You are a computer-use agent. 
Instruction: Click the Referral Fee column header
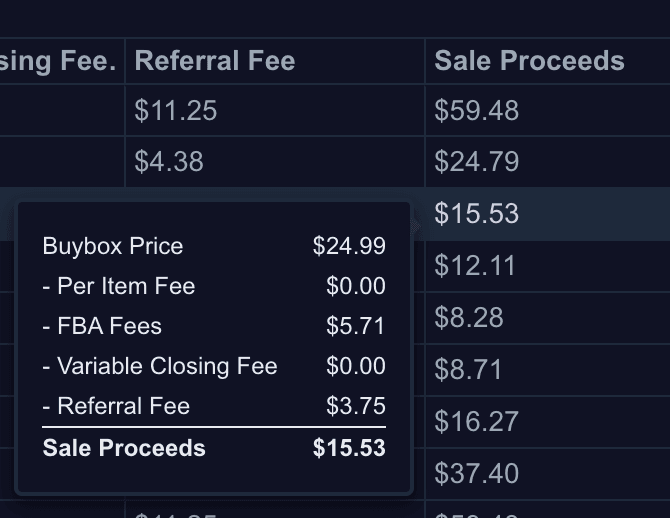(215, 61)
